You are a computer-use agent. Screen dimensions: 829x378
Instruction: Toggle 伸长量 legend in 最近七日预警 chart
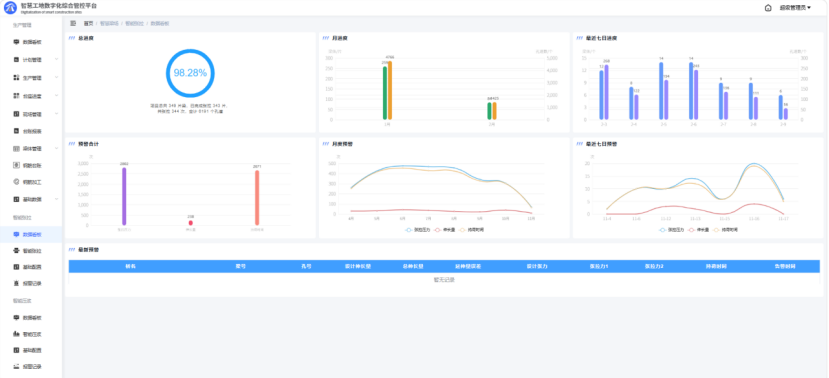click(697, 230)
